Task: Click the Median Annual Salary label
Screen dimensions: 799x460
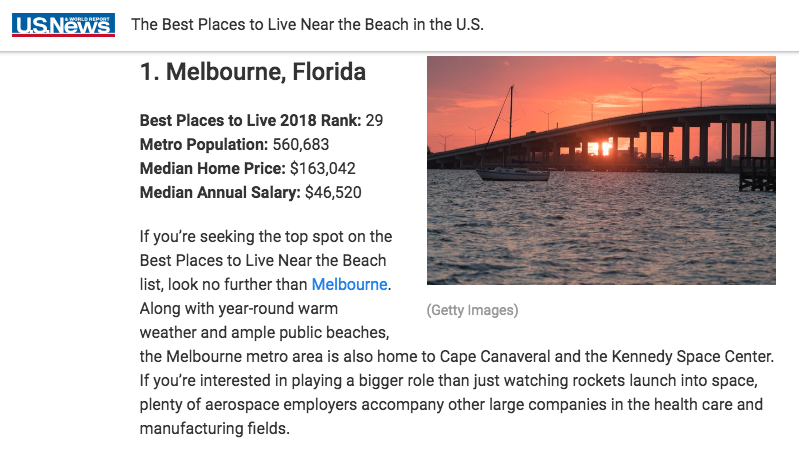Action: coord(220,192)
